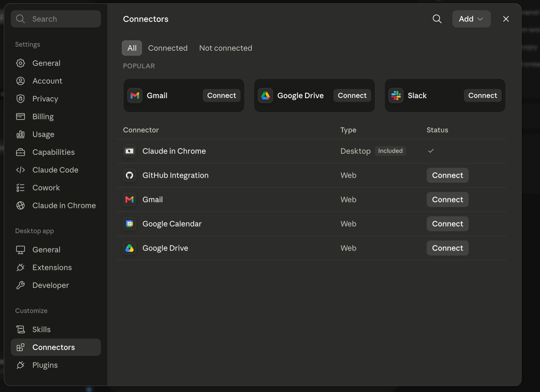Open the Cowork settings page

tap(56, 188)
